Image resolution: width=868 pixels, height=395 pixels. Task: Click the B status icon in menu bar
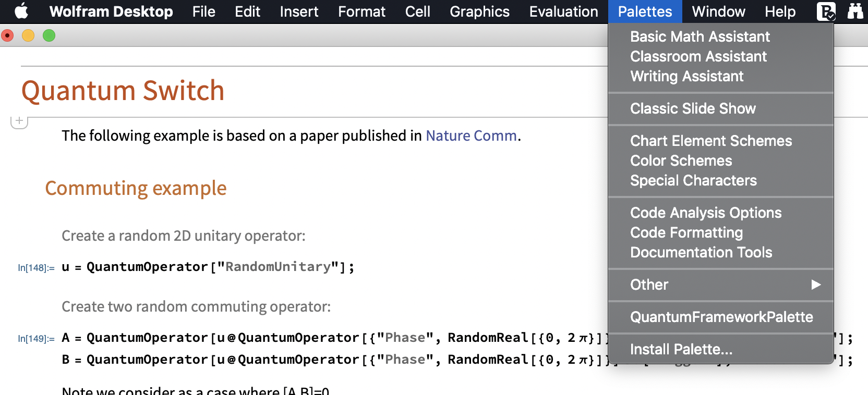tap(826, 11)
